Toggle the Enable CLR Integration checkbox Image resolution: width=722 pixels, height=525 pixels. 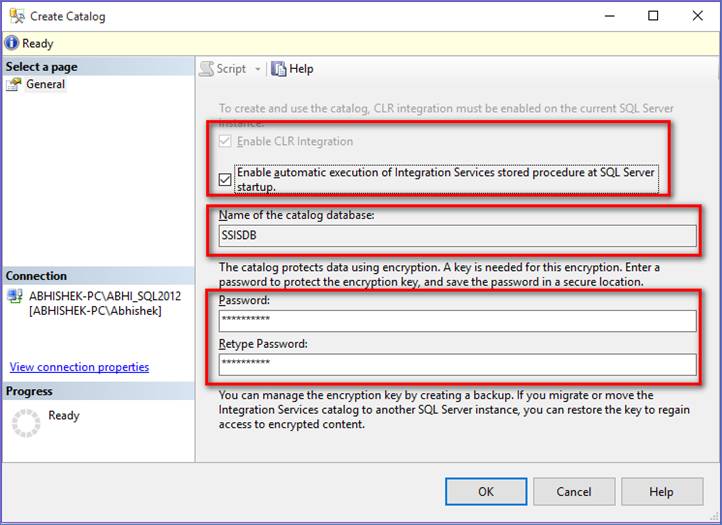(x=225, y=141)
